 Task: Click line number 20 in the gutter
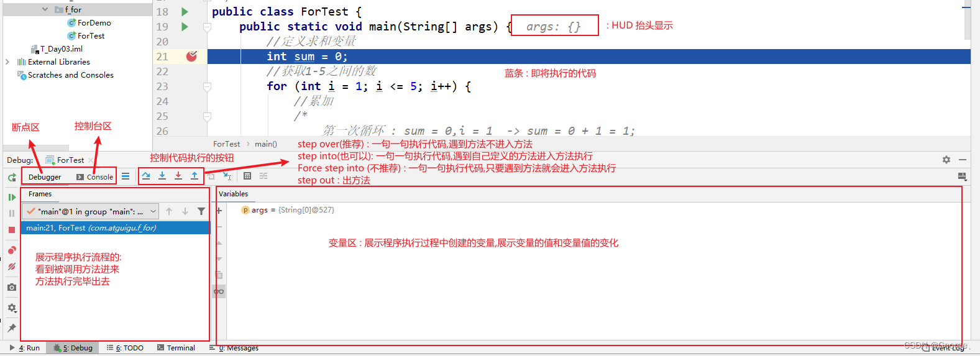162,42
